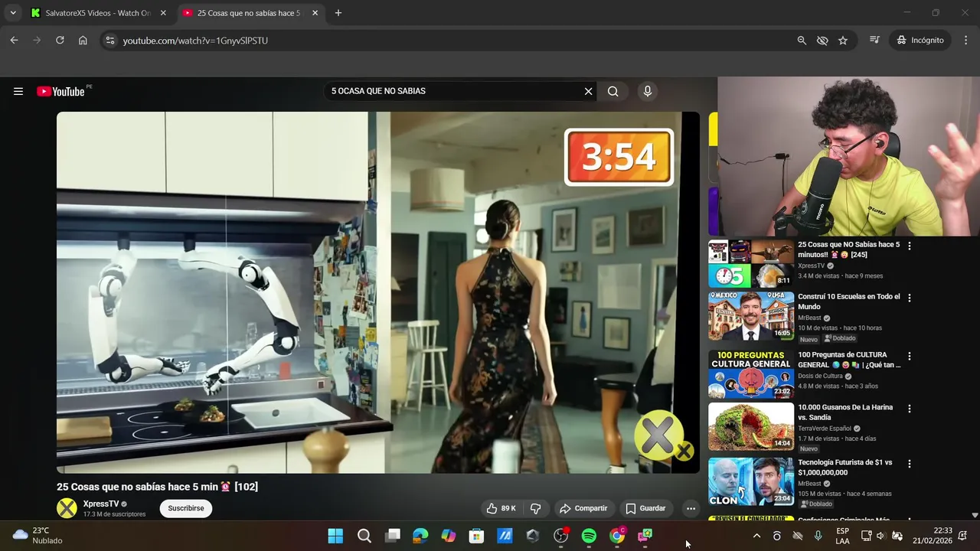Viewport: 980px width, 551px height.
Task: Open thumbnail of '100 Preguntas de CULTURA GENERAL'
Action: coord(751,374)
